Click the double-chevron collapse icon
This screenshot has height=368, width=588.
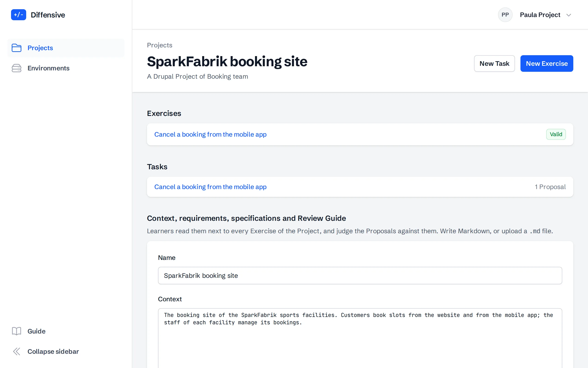pos(17,351)
